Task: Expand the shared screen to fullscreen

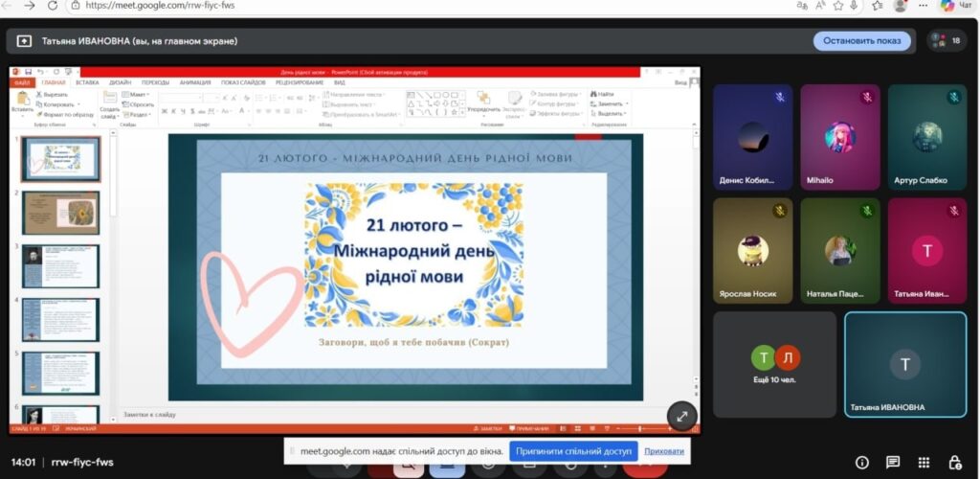Action: coord(681,416)
